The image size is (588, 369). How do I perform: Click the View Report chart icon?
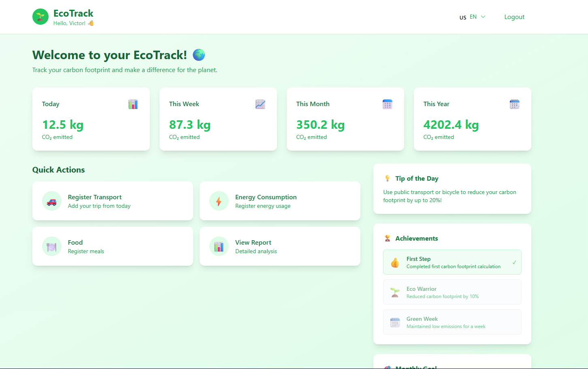coord(219,247)
